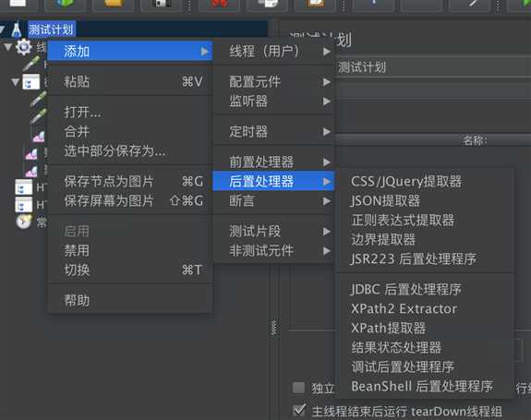Click the scissors cut toolbar icon

coord(219,4)
